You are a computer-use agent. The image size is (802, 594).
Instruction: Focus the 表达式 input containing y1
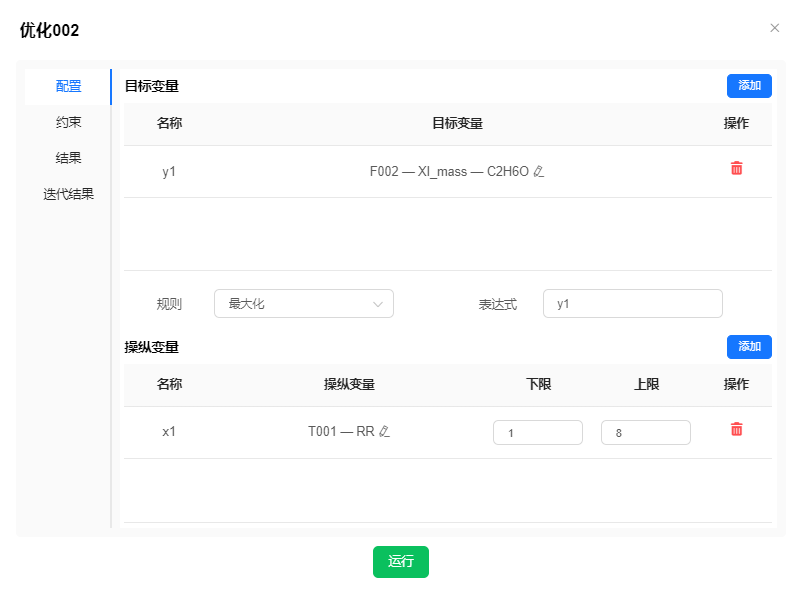(x=633, y=304)
